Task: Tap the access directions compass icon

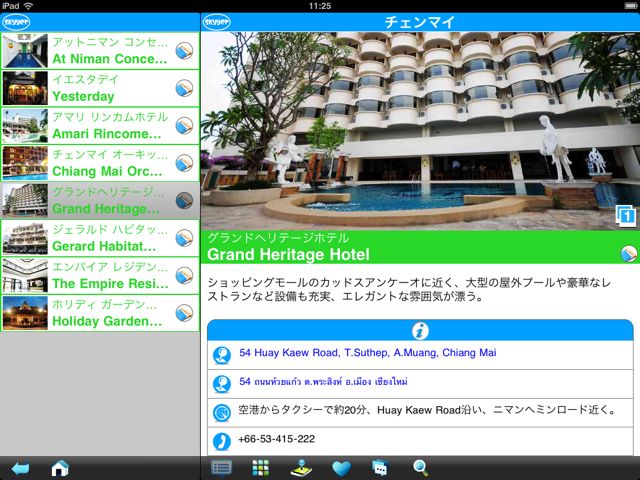Action: click(222, 413)
